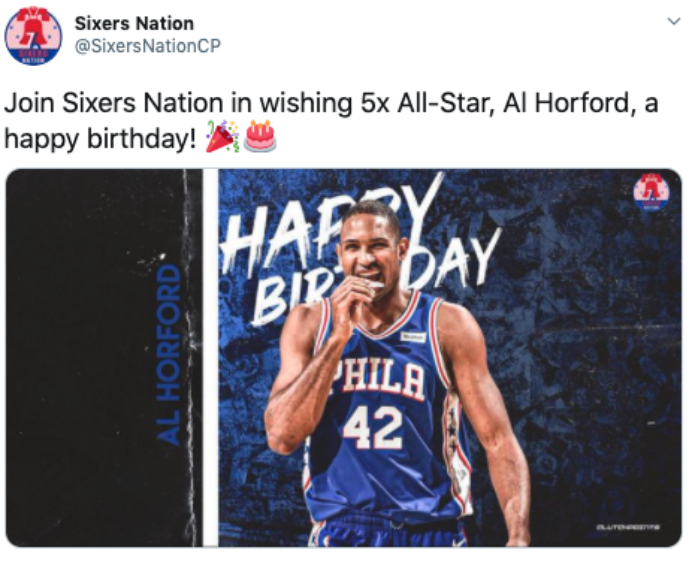The height and width of the screenshot is (562, 692).
Task: Open the @SixersNationCP handle link
Action: click(x=147, y=46)
